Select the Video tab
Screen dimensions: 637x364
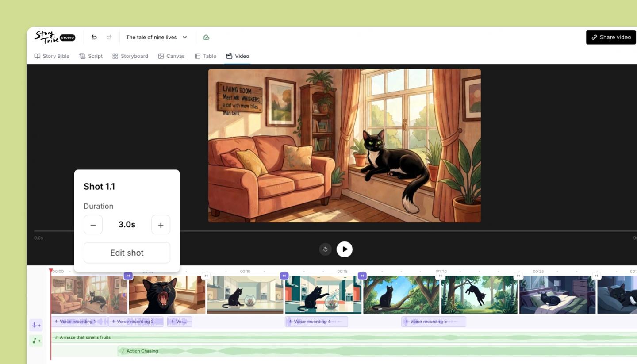(238, 56)
